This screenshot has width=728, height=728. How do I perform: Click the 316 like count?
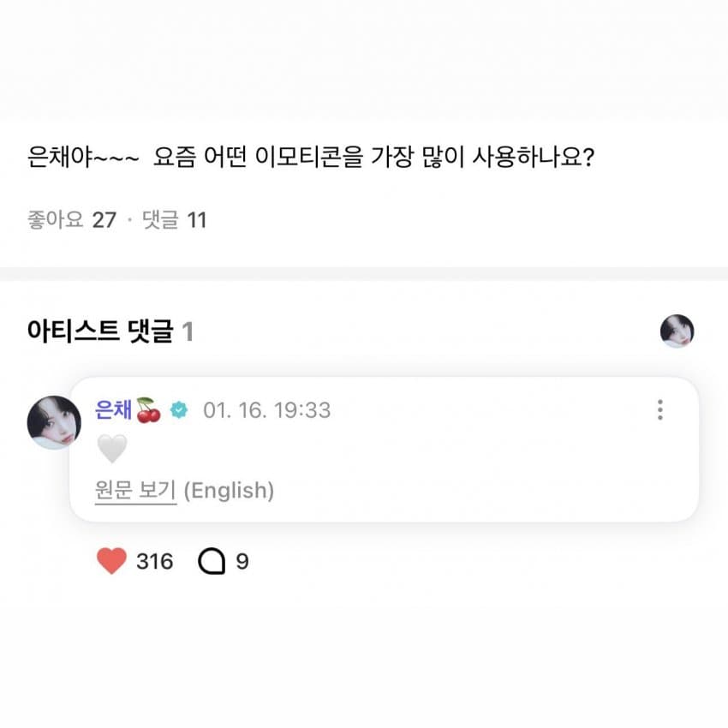154,562
